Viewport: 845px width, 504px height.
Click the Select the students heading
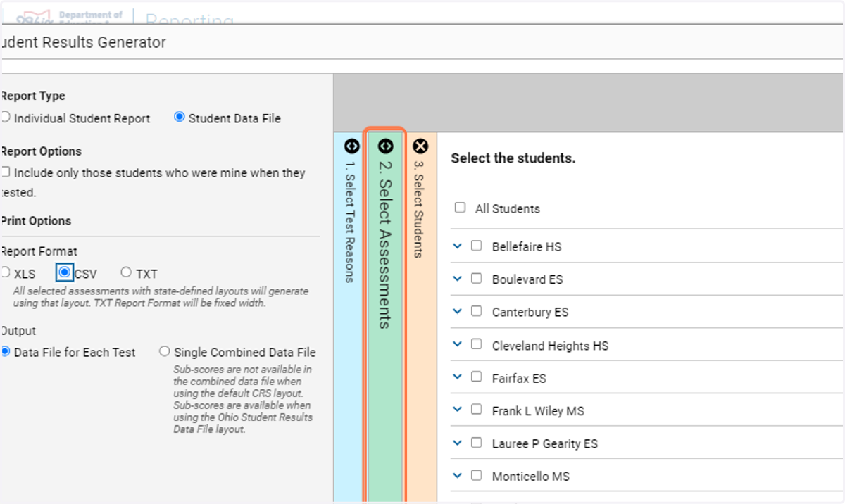pos(513,158)
